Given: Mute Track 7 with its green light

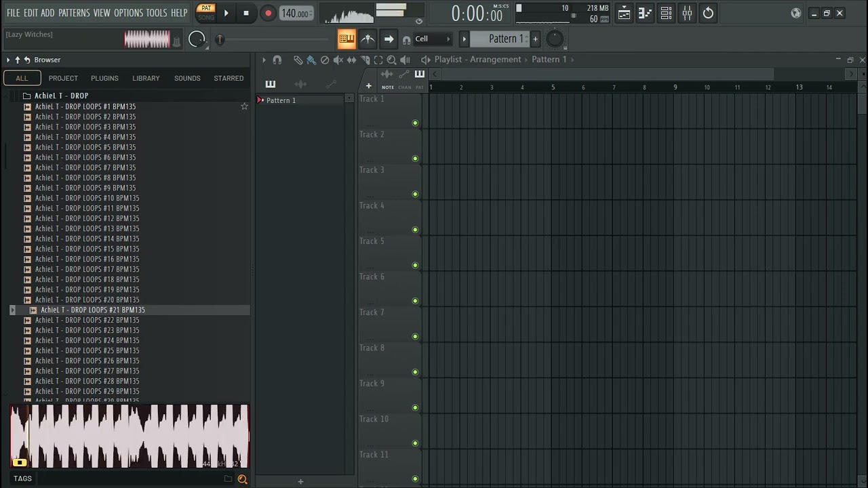Looking at the screenshot, I should [415, 336].
